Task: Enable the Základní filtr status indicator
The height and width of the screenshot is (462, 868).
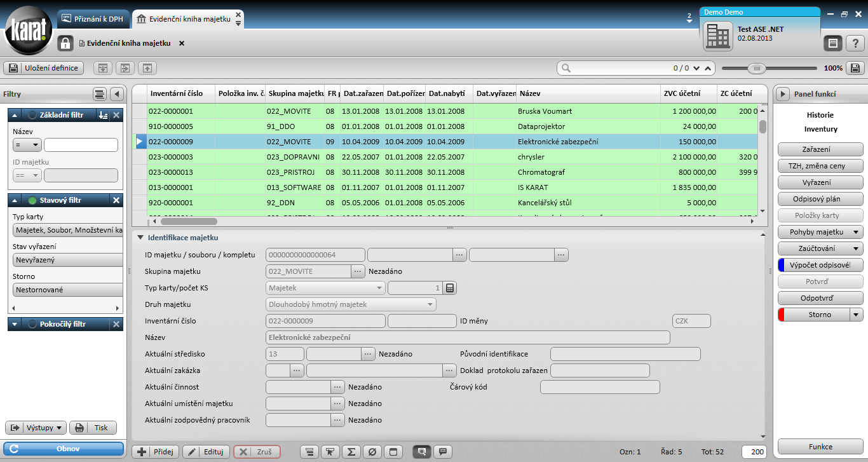Action: tap(32, 115)
